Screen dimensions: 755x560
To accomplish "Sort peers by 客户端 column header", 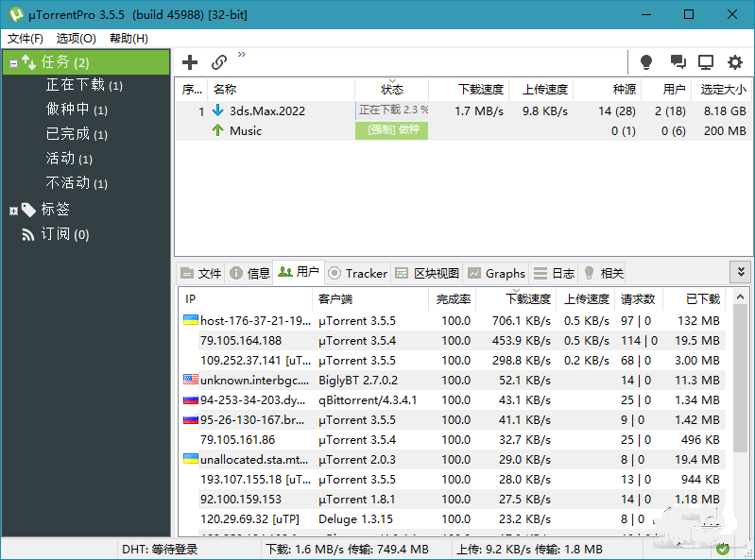I will tap(335, 299).
